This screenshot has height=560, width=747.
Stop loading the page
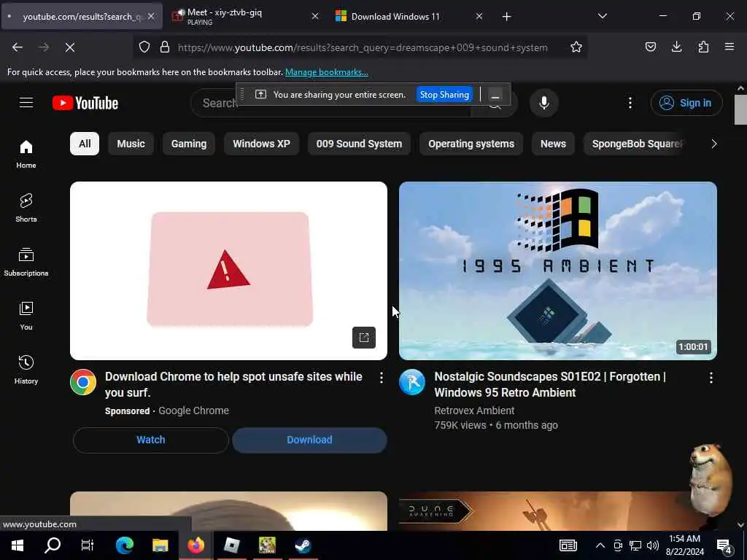pos(70,47)
